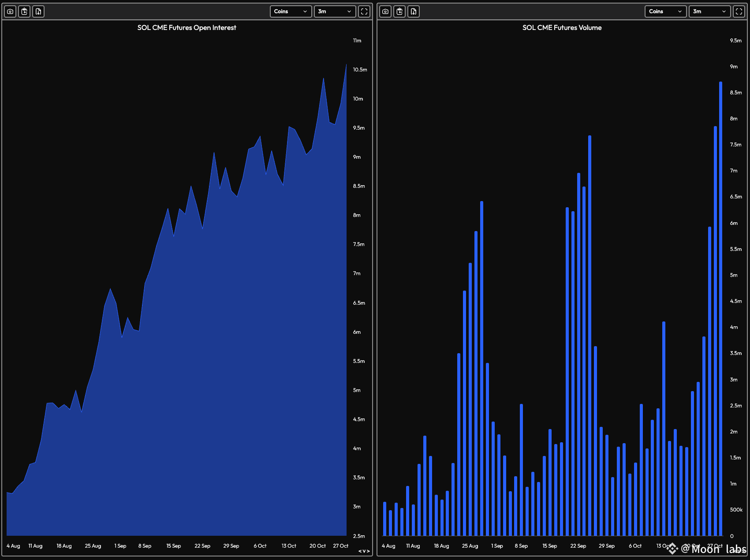Click the '20 Oct' date on Open Interest chart
This screenshot has height=560, width=750.
coord(317,546)
